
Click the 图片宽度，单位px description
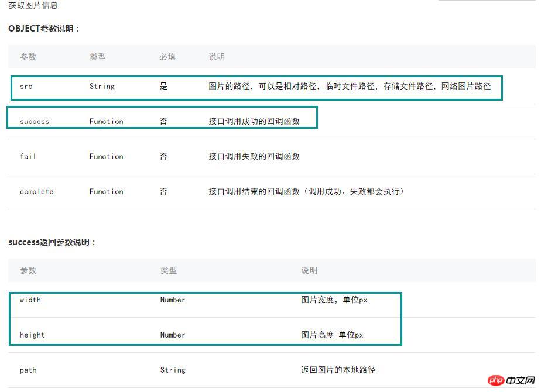coord(334,300)
